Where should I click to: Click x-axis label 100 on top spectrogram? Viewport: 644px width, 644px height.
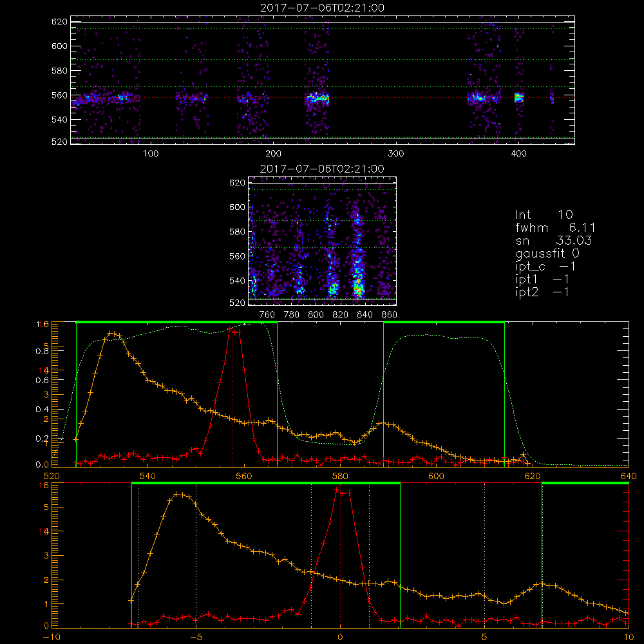click(151, 154)
